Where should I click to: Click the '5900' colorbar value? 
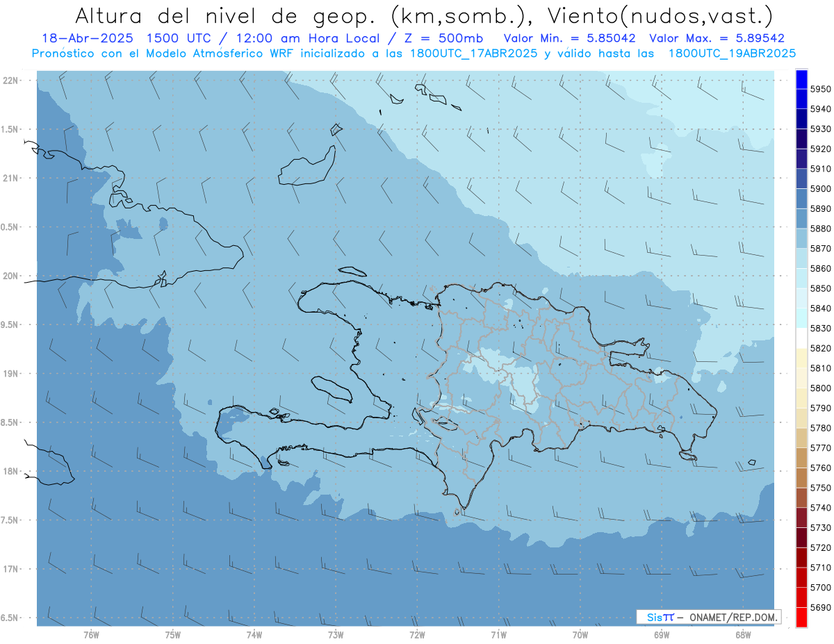point(821,188)
